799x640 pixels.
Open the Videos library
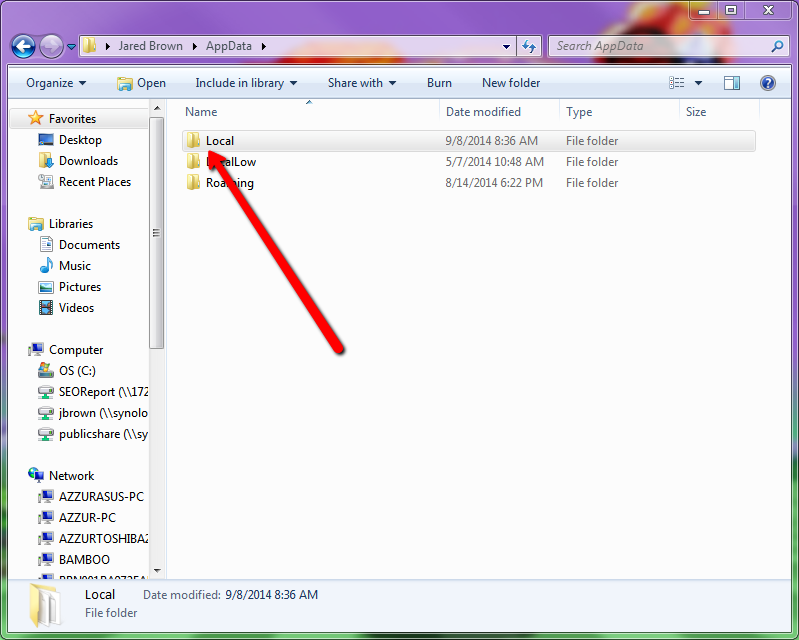[76, 308]
